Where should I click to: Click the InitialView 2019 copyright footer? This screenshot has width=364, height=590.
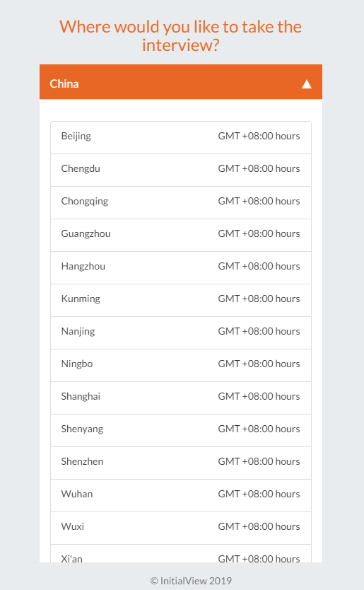click(191, 581)
